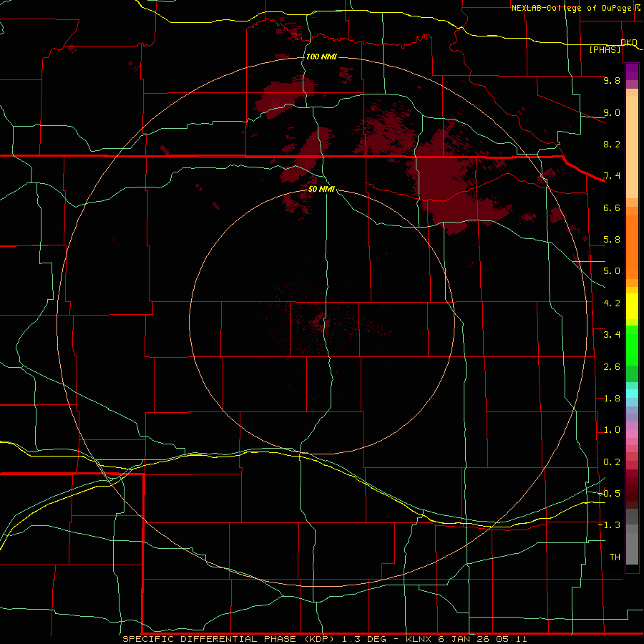The image size is (644, 644).
Task: Pick the yellow segment of the color bar
Action: [x=632, y=306]
